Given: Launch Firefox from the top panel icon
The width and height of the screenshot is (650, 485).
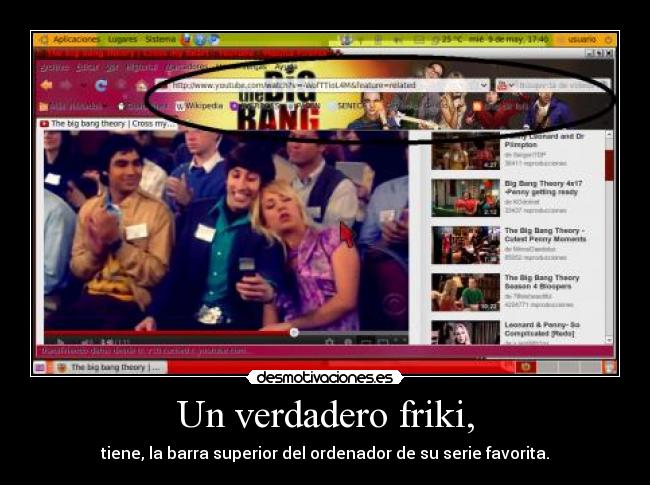Looking at the screenshot, I should point(186,40).
